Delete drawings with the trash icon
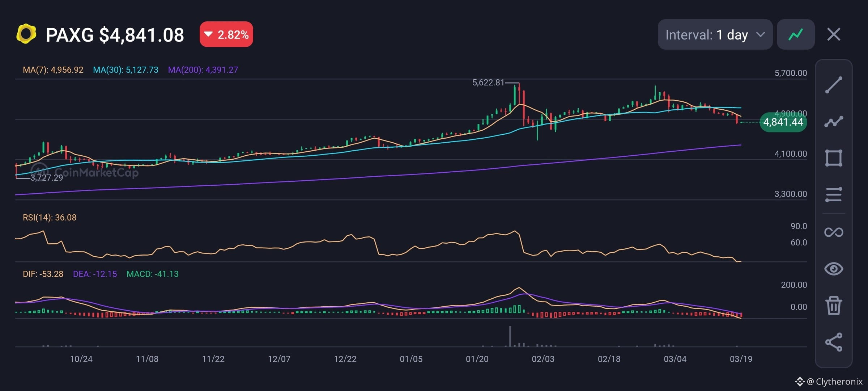868x391 pixels. (834, 305)
